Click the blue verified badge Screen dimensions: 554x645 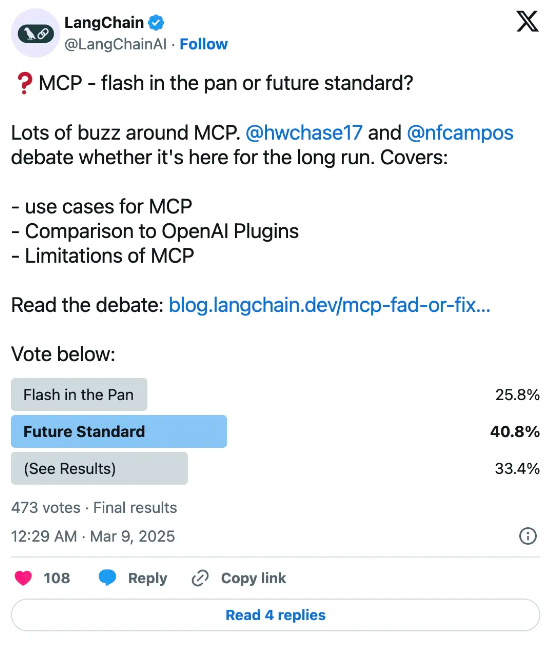[156, 23]
